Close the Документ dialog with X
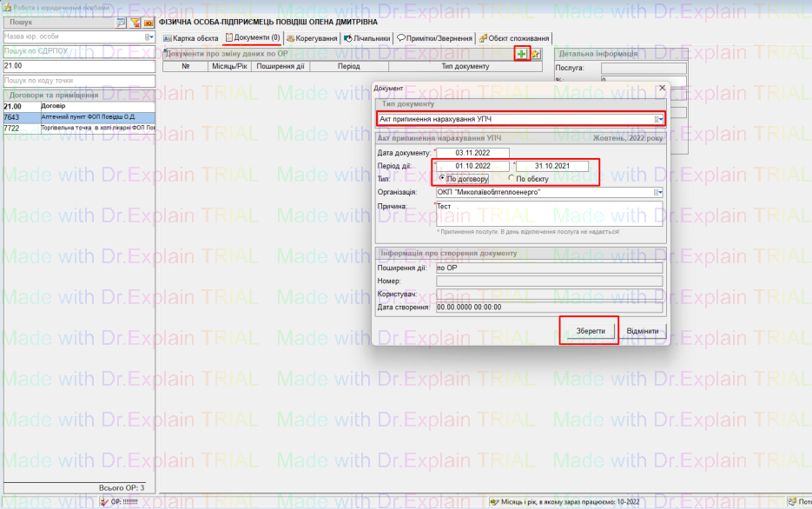 click(x=661, y=88)
